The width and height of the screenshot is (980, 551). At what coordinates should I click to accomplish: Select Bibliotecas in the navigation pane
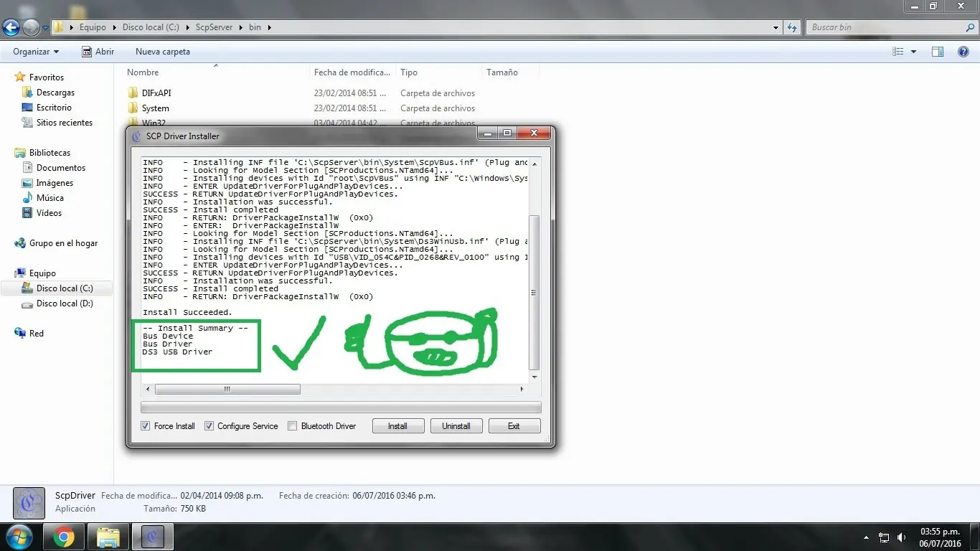tap(50, 153)
